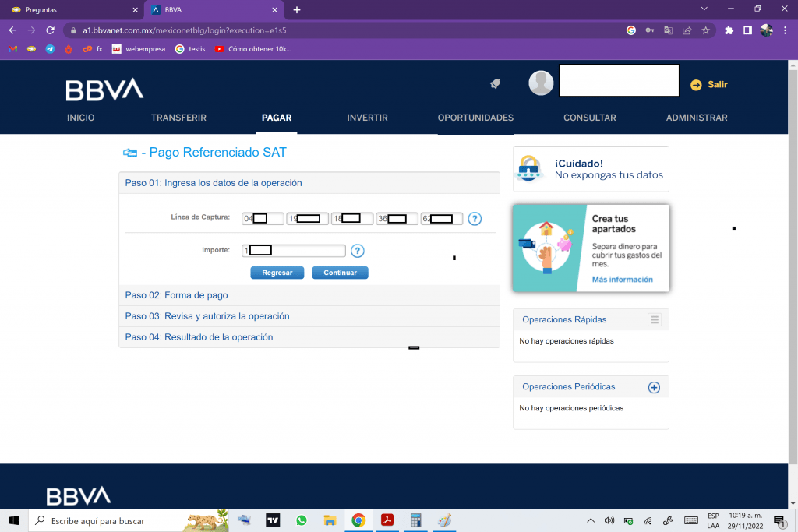Add a new Operación Periódica plus icon
The height and width of the screenshot is (532, 798).
coord(654,388)
